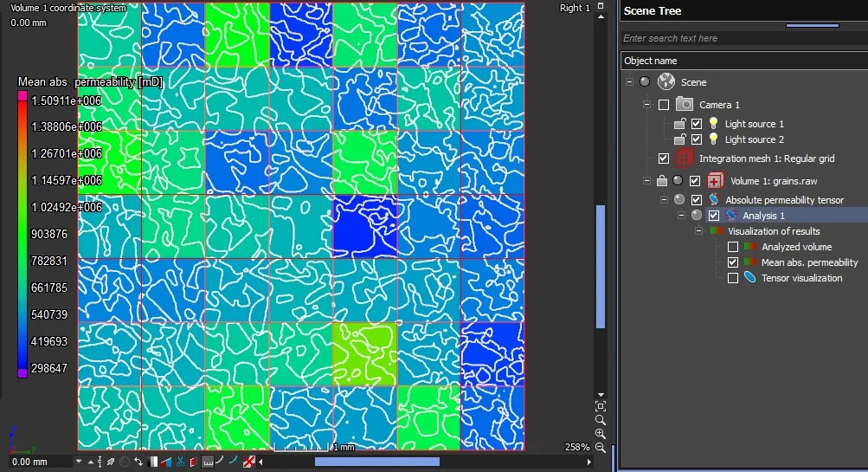Click the Volume 1 cube icon

tap(715, 181)
